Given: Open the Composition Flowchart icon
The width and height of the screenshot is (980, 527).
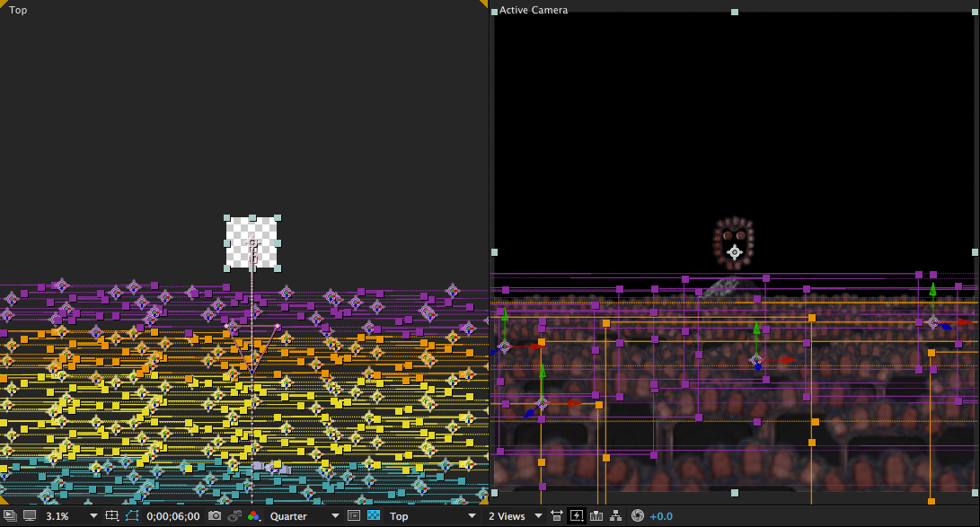Looking at the screenshot, I should 615,515.
